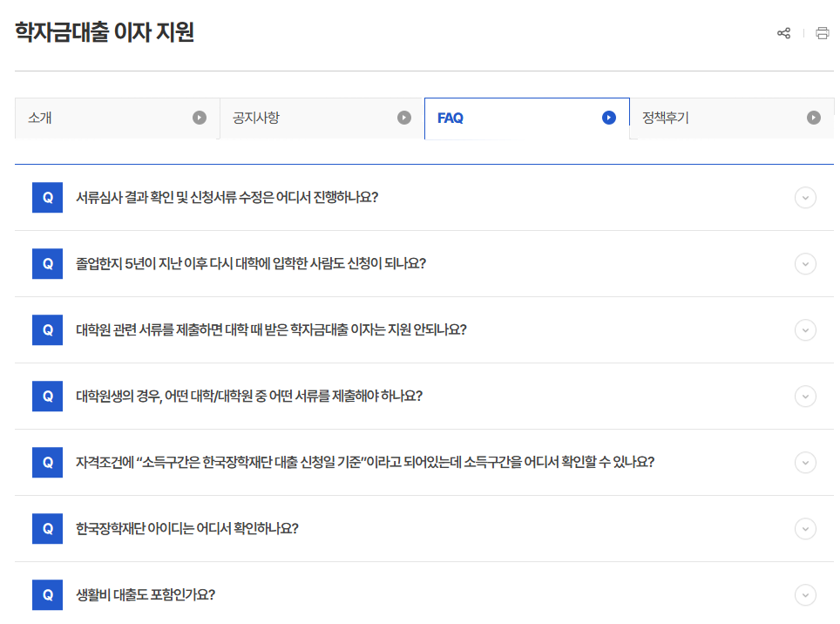This screenshot has width=840, height=624.
Task: Open question 한국장학재단 아이디는 어디서 확인하나요?
Action: click(x=187, y=529)
